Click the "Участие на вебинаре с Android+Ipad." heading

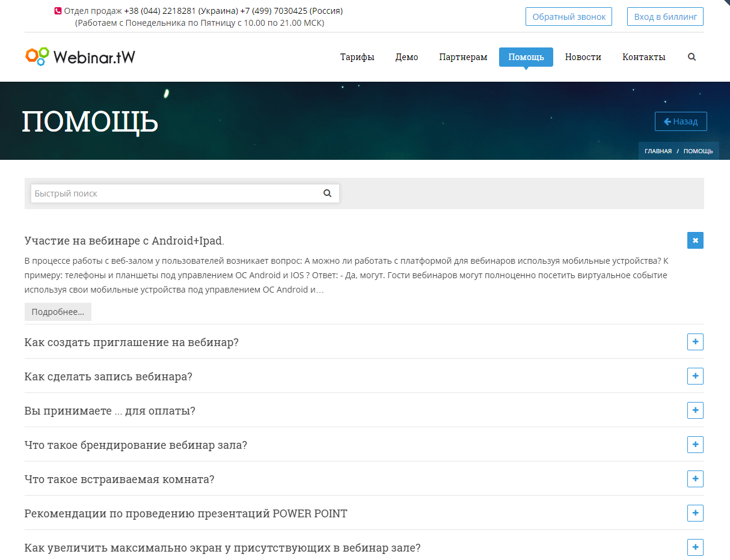pyautogui.click(x=124, y=241)
